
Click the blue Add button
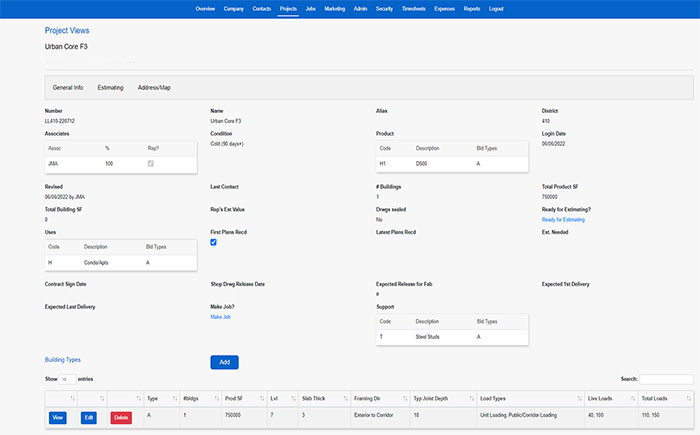coord(225,362)
